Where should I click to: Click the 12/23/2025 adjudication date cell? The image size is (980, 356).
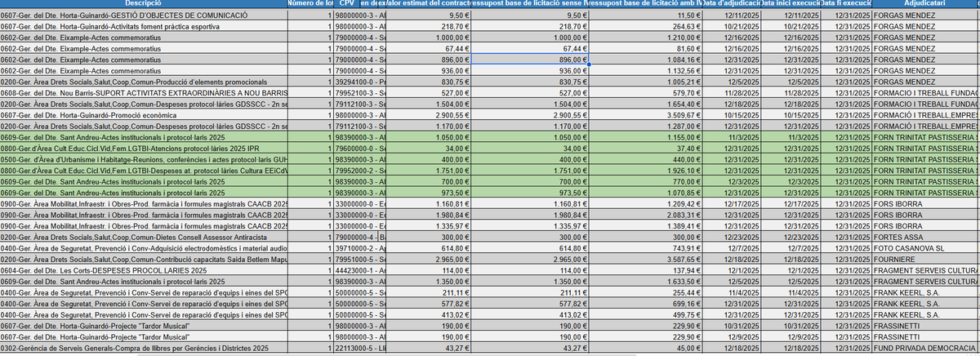pyautogui.click(x=732, y=237)
